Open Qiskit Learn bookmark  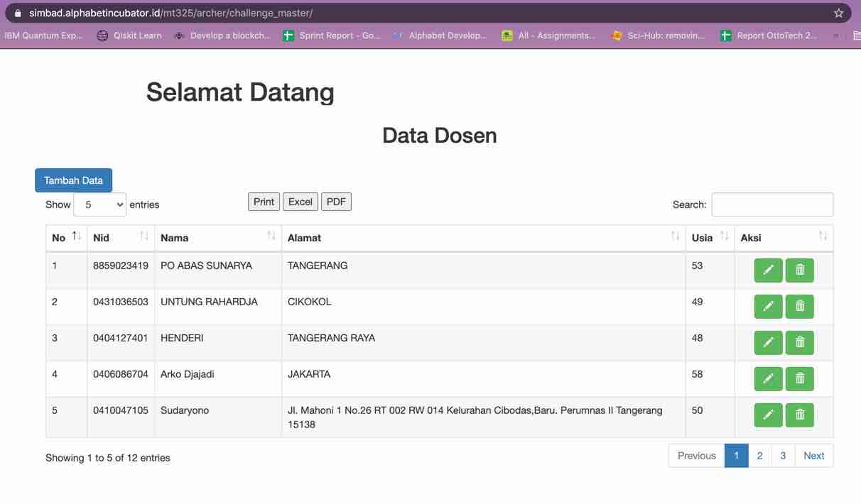[x=129, y=35]
